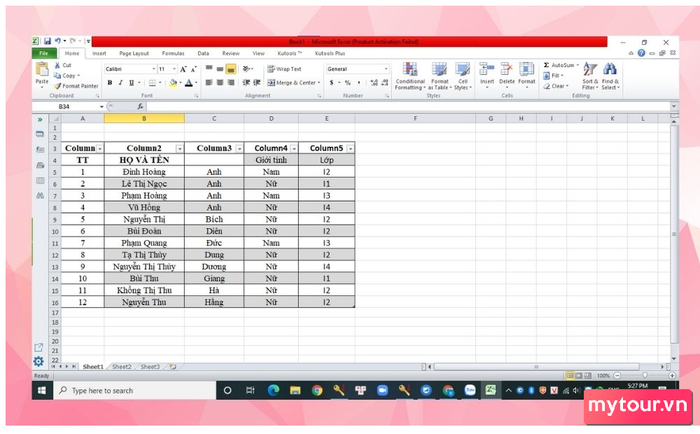Switch to the Formulas tab
700x434 pixels.
point(173,53)
